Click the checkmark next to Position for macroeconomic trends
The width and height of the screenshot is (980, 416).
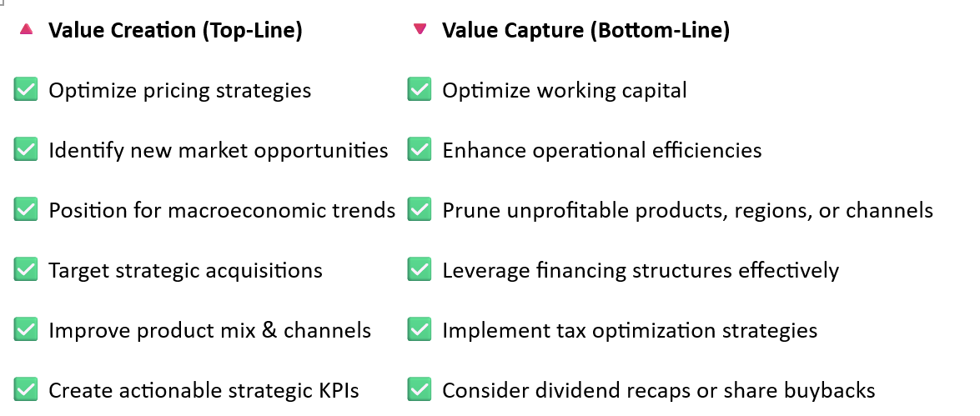tap(26, 209)
